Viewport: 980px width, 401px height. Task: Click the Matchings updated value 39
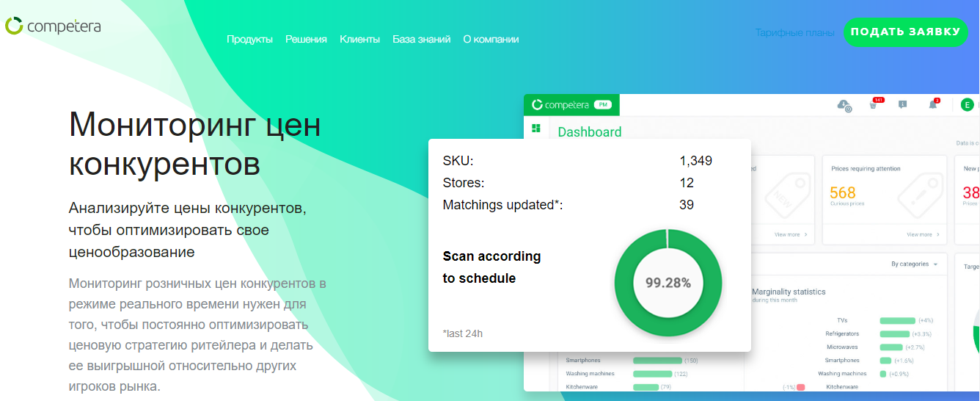point(687,205)
